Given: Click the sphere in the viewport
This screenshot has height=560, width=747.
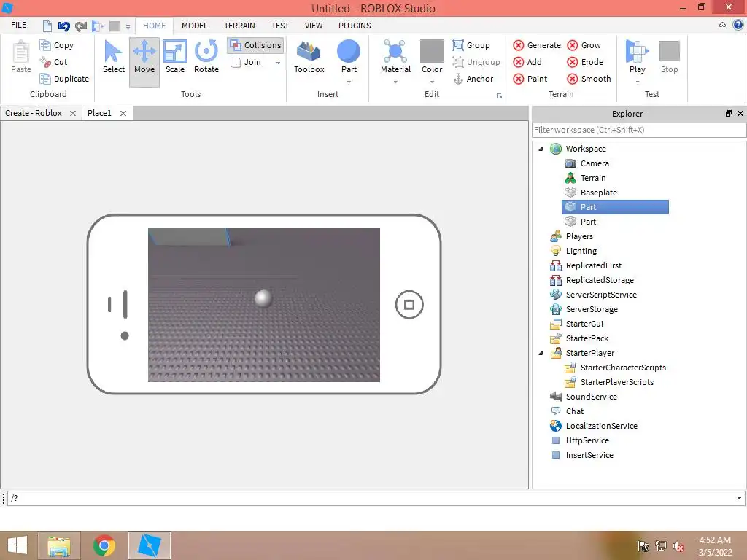Looking at the screenshot, I should click(263, 298).
